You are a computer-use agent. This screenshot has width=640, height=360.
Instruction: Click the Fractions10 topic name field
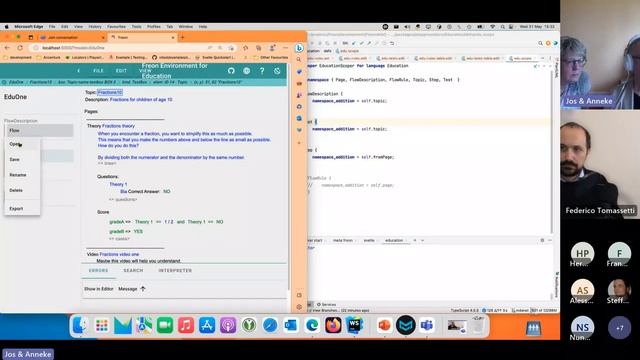[110, 92]
